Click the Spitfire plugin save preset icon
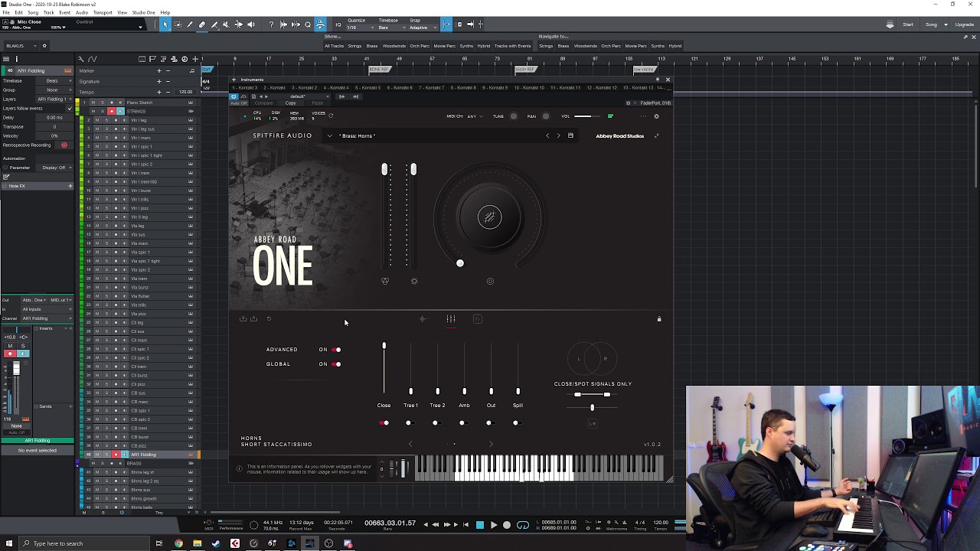Screen dimensions: 980x551 tap(570, 135)
